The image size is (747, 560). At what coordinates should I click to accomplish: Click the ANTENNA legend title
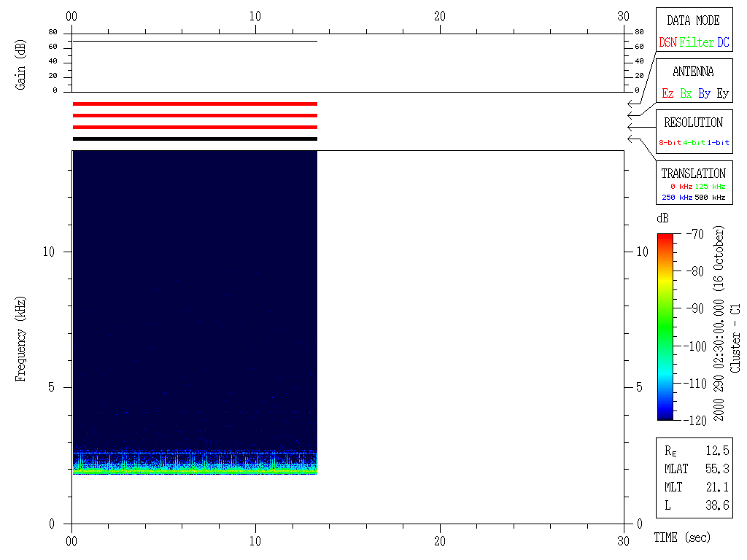(x=693, y=71)
